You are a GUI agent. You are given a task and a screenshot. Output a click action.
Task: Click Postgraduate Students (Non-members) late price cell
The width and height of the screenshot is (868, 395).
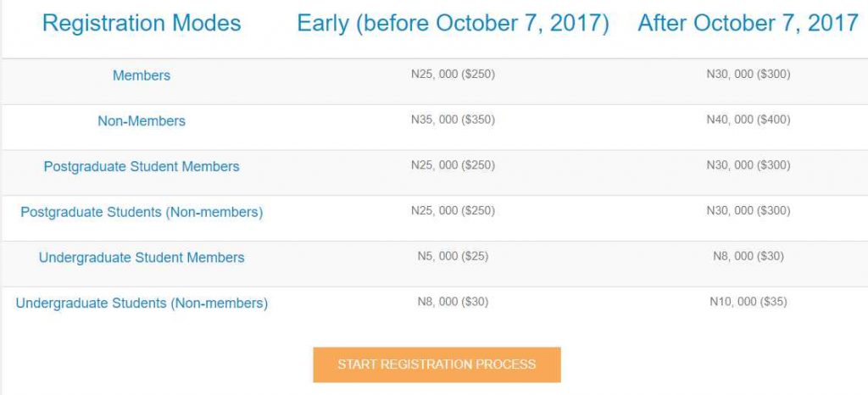point(748,210)
